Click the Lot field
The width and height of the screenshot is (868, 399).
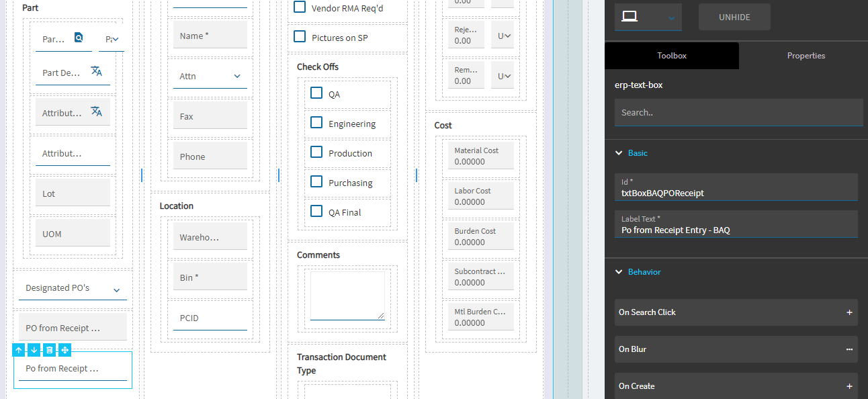click(x=73, y=193)
